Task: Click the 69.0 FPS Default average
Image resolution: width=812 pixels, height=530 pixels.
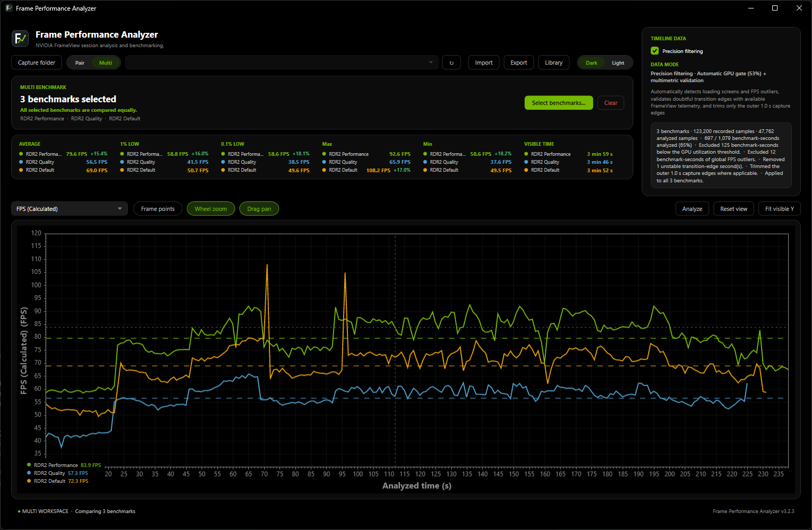Action: 97,170
